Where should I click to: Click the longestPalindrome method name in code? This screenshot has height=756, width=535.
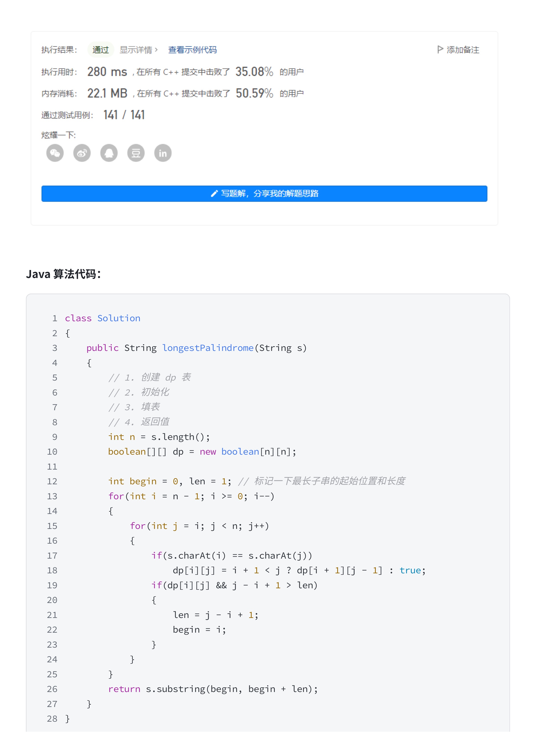click(208, 348)
